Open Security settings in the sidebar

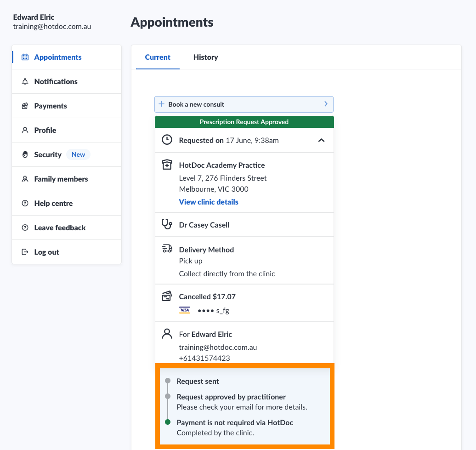pos(67,154)
